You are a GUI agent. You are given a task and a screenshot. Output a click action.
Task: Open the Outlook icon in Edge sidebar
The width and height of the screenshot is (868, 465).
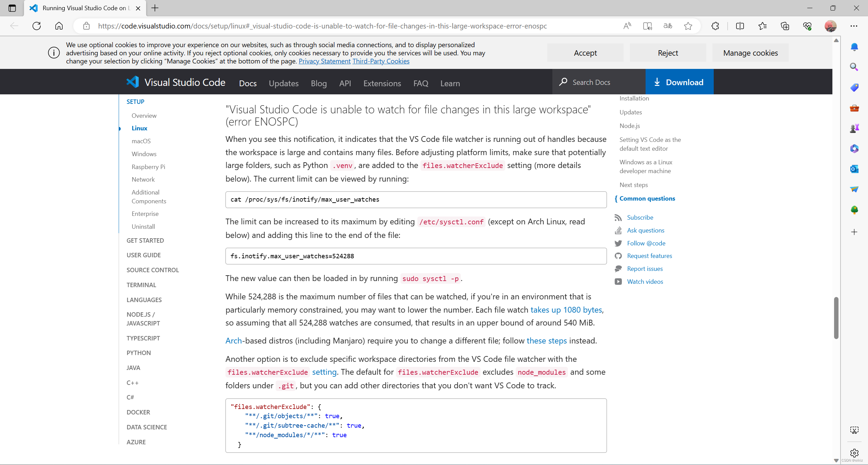[854, 169]
